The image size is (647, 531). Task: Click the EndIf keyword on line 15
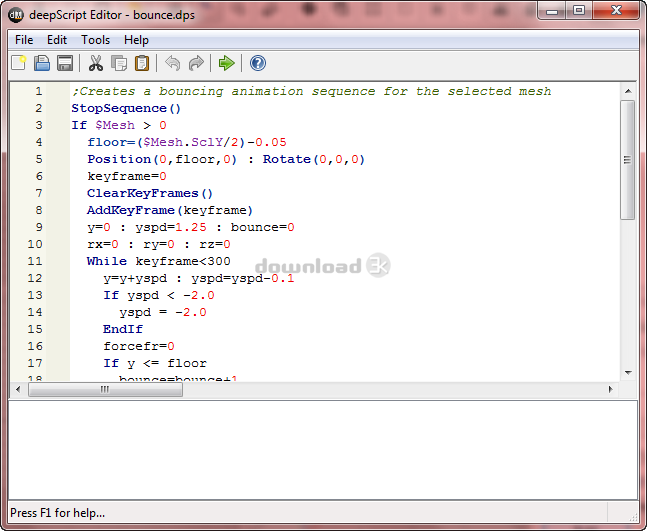click(123, 329)
